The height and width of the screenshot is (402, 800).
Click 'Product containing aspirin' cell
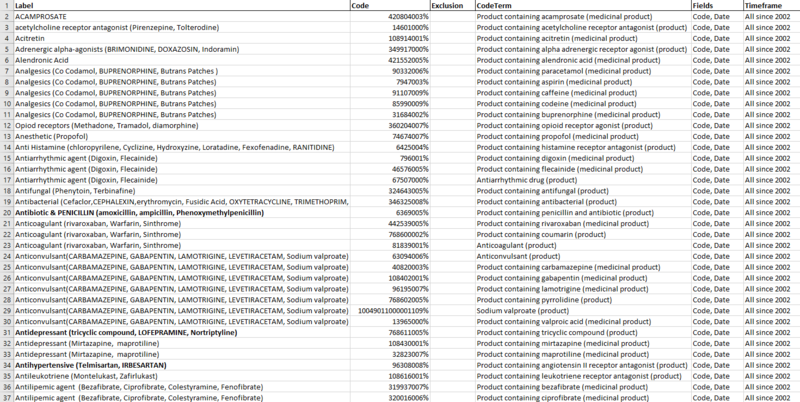tap(583, 82)
